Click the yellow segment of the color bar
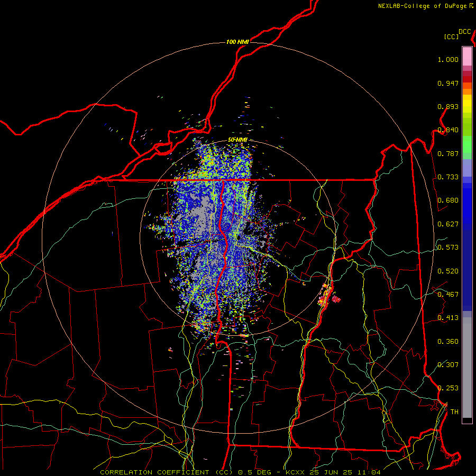 pyautogui.click(x=467, y=104)
